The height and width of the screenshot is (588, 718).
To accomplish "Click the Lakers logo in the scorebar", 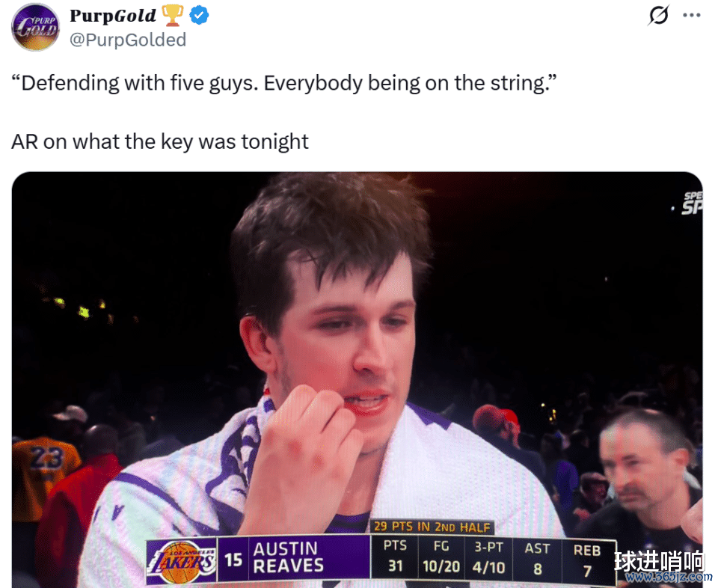I will (x=182, y=561).
